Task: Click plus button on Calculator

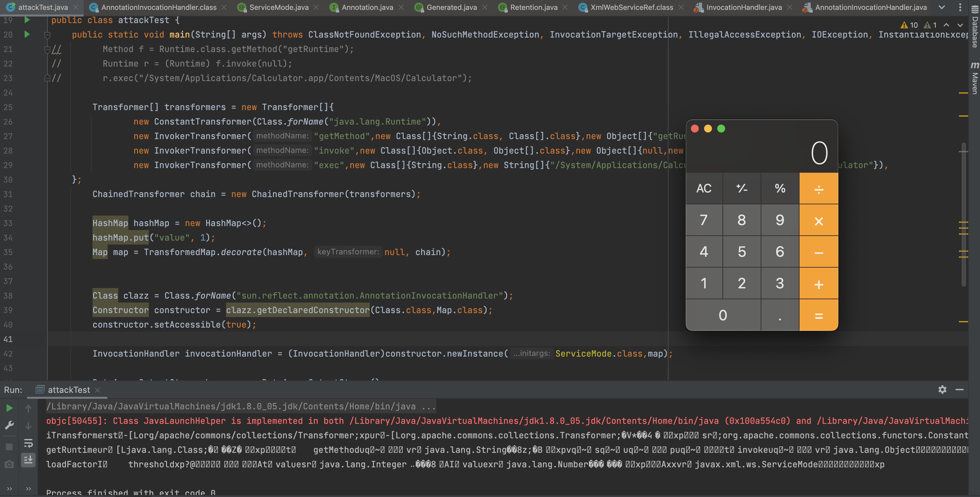Action: [819, 283]
